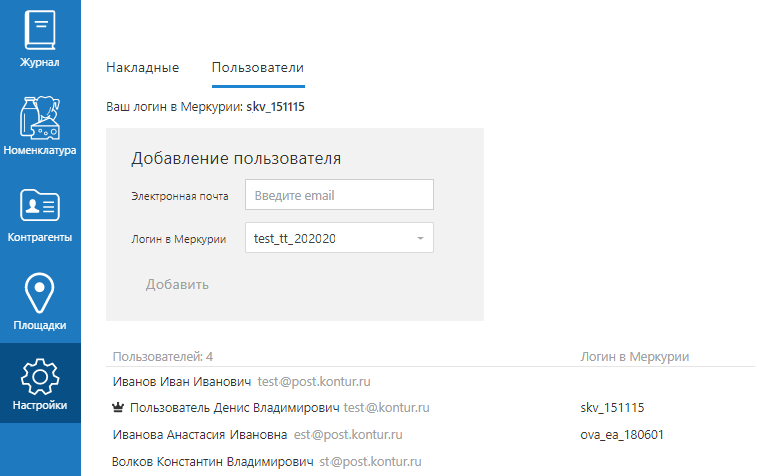Viewport: 757px width, 476px height.
Task: Focus the Введите email input field
Action: 339,195
